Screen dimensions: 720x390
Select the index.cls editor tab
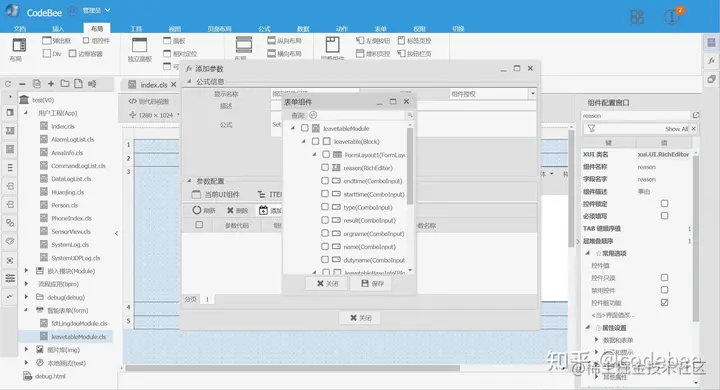[x=153, y=85]
